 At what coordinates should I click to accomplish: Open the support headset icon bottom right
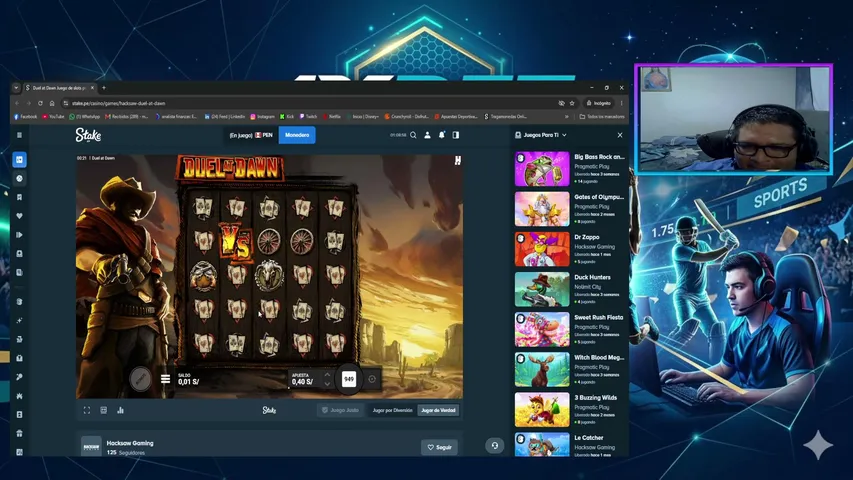495,446
